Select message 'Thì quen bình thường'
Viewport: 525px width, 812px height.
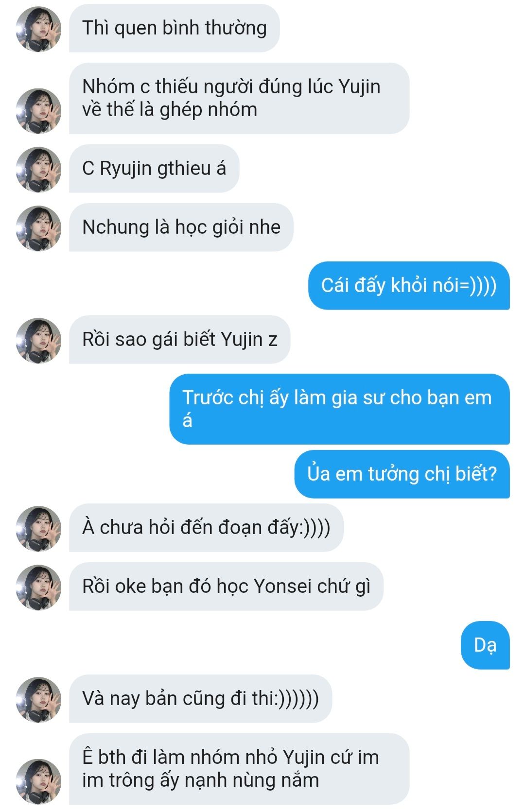click(175, 28)
